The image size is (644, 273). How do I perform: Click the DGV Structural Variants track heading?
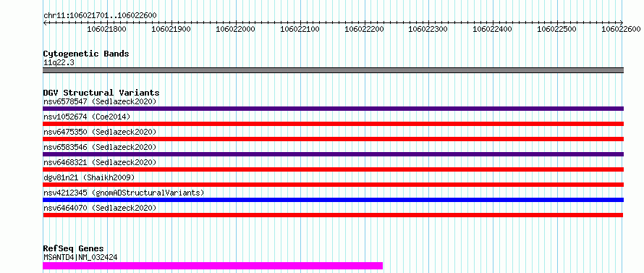pyautogui.click(x=101, y=93)
